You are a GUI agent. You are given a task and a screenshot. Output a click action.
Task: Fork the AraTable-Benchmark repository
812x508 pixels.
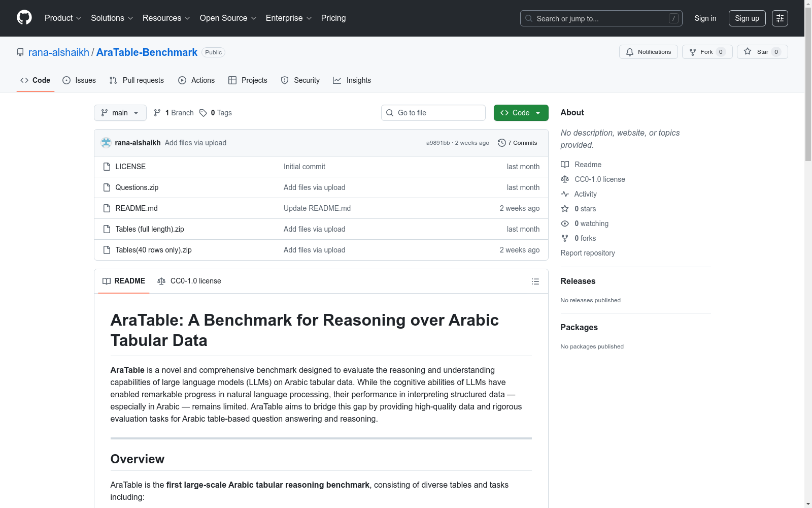707,52
